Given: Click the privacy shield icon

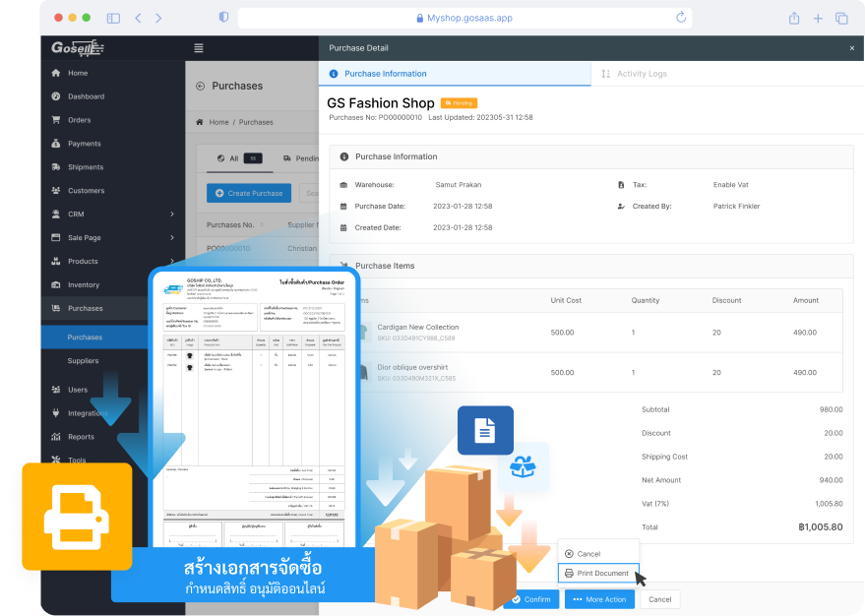Looking at the screenshot, I should (223, 17).
